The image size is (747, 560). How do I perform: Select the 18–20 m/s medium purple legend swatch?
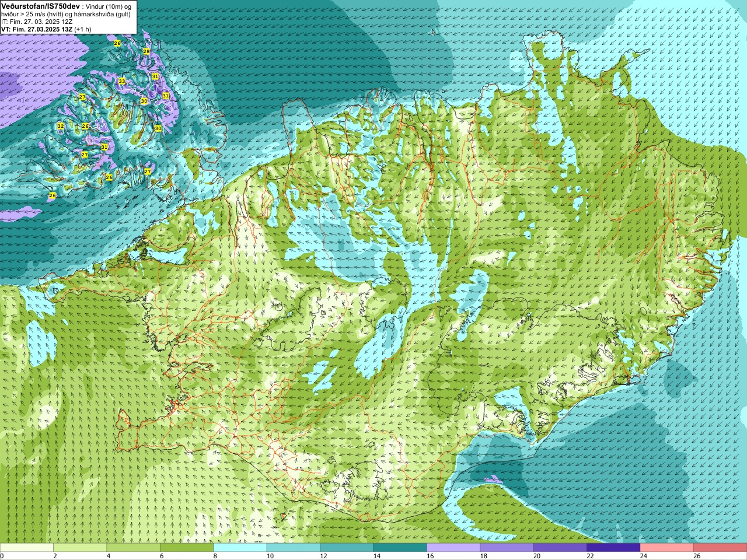tap(507, 548)
